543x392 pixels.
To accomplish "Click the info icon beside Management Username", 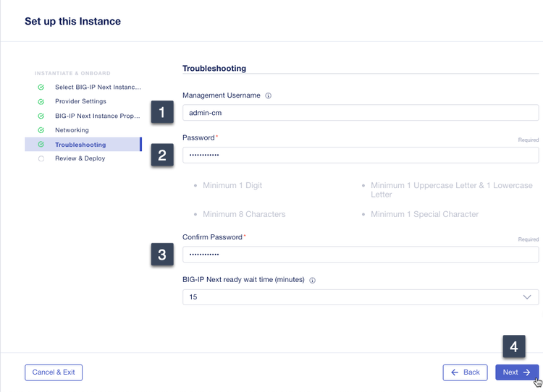I will [268, 95].
